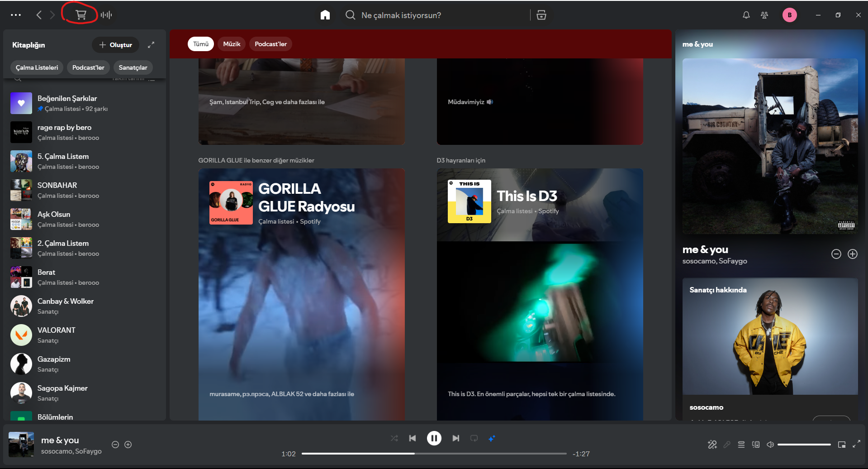
Task: Click the minus icon in the player bar
Action: tap(115, 445)
